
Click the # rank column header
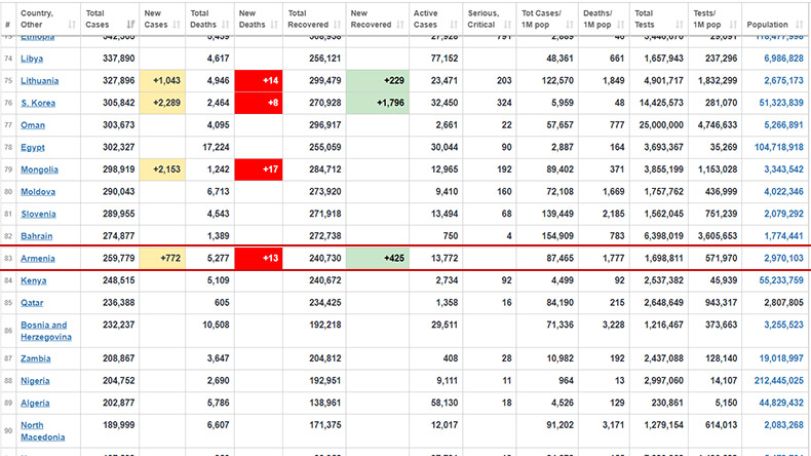(x=8, y=24)
